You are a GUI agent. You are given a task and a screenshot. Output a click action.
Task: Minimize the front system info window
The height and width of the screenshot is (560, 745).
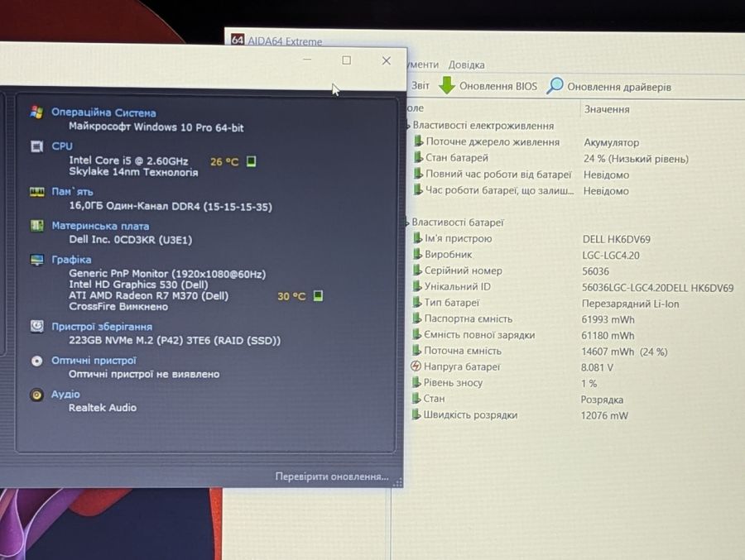tap(307, 60)
